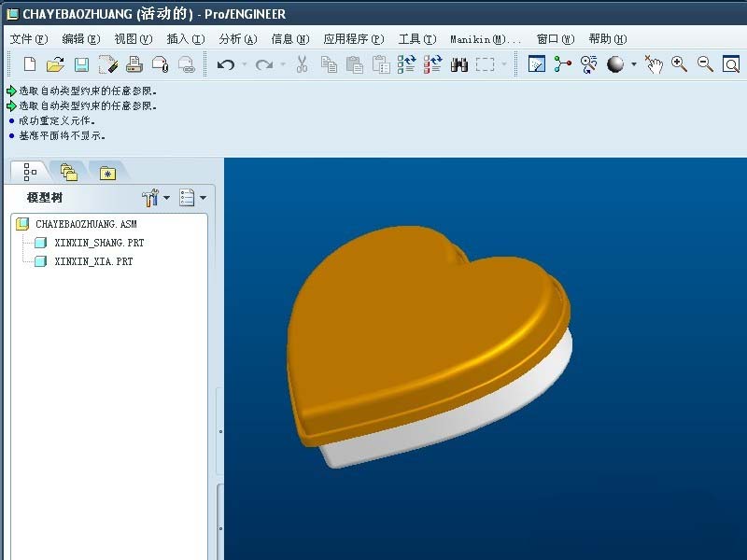The height and width of the screenshot is (560, 747).
Task: Open the model tree Show list dropdown
Action: 192,198
